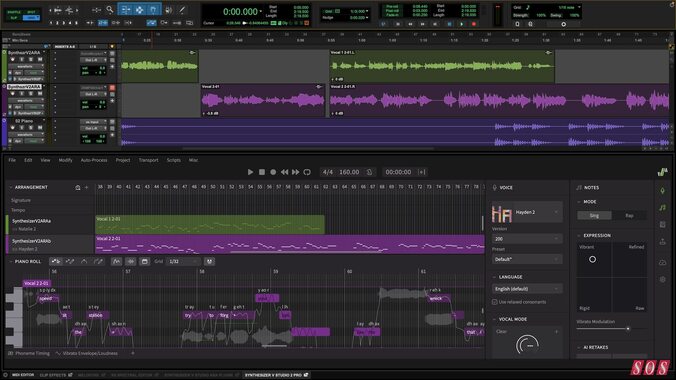Select Slip edit mode in Pro Tools

pyautogui.click(x=14, y=18)
